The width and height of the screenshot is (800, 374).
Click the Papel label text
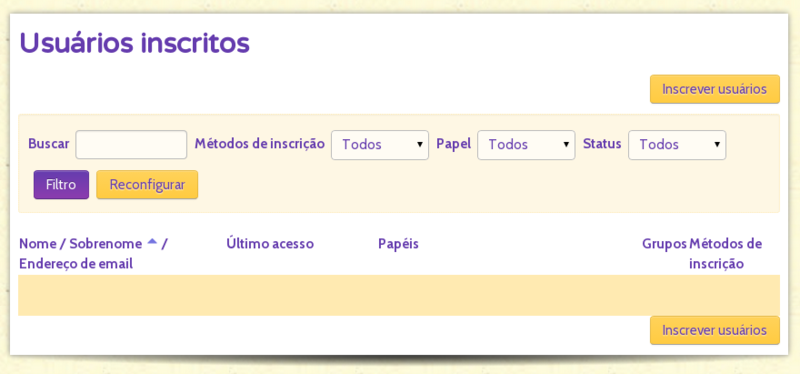click(454, 143)
